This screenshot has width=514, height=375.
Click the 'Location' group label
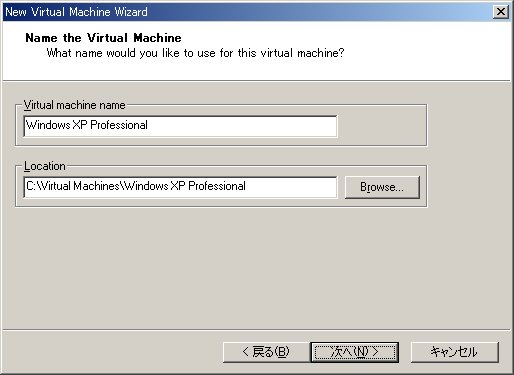45,166
